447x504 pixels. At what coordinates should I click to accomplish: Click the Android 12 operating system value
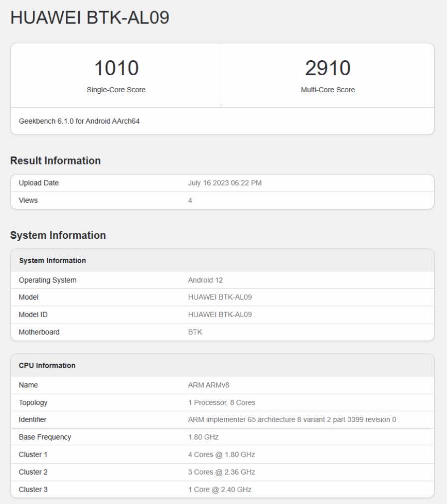pyautogui.click(x=206, y=280)
